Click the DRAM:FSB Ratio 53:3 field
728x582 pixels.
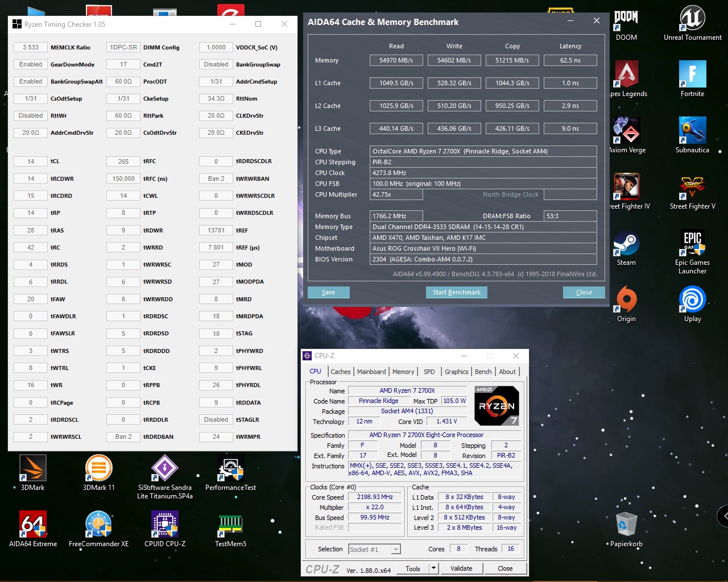point(570,216)
